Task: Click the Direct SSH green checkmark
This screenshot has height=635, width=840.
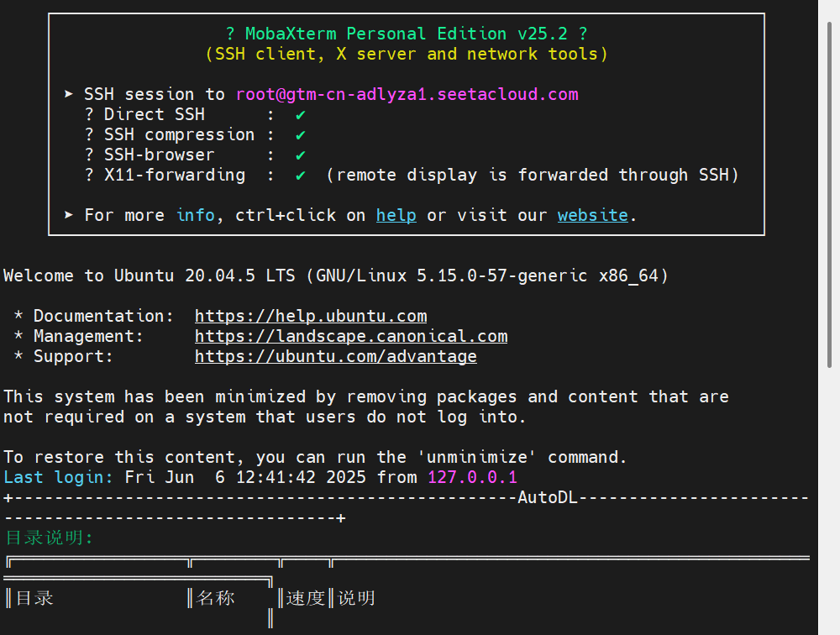Action: pos(300,115)
